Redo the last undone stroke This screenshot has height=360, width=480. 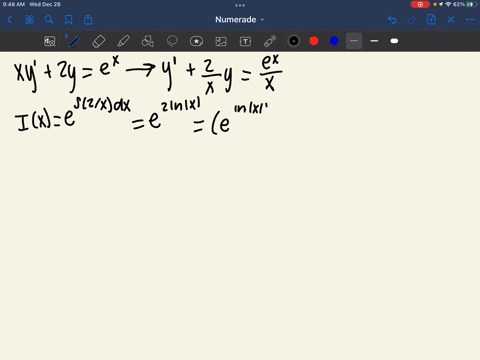click(412, 20)
